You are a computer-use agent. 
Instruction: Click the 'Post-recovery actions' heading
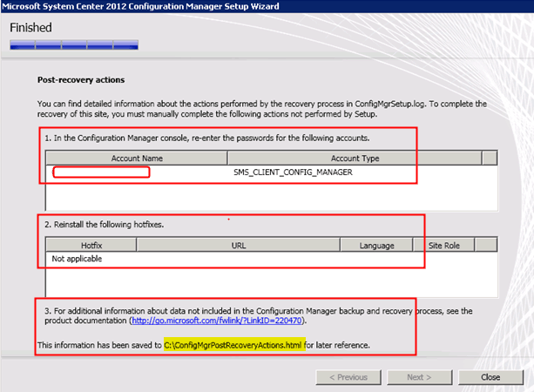(81, 79)
